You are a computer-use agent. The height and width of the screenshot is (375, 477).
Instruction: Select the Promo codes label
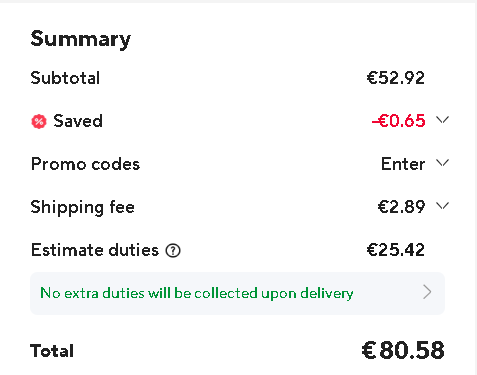point(85,164)
